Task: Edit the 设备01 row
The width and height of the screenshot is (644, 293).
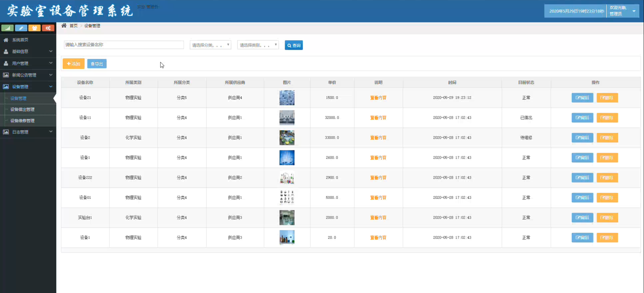Action: [x=582, y=197]
